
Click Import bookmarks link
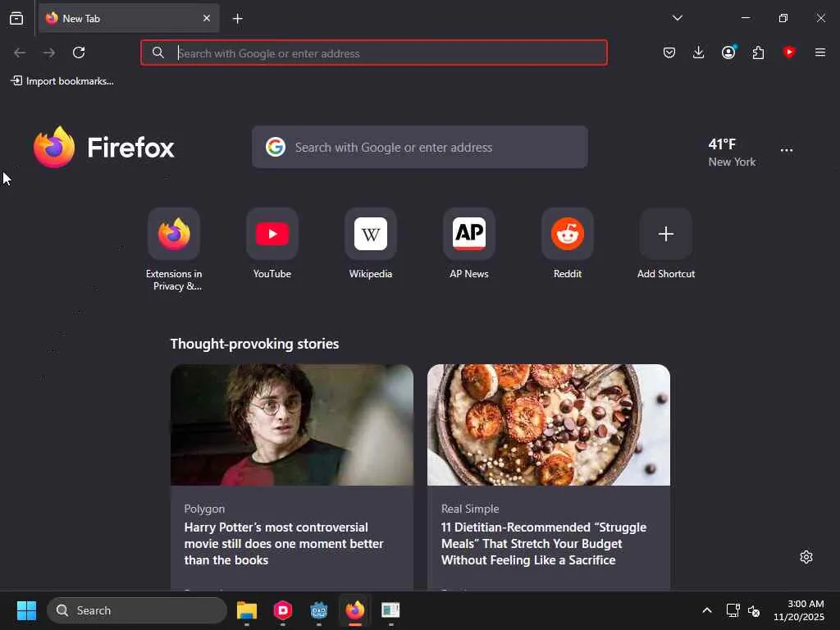coord(62,81)
